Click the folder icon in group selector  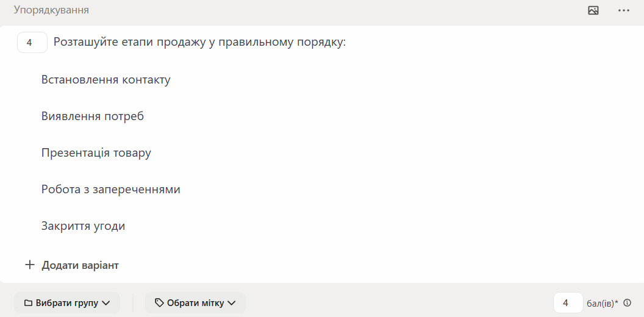click(28, 303)
